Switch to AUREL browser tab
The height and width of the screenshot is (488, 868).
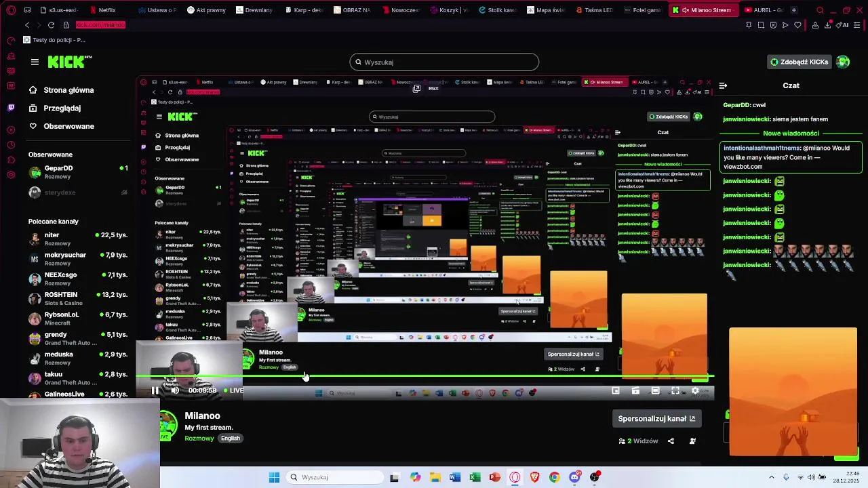pyautogui.click(x=763, y=10)
